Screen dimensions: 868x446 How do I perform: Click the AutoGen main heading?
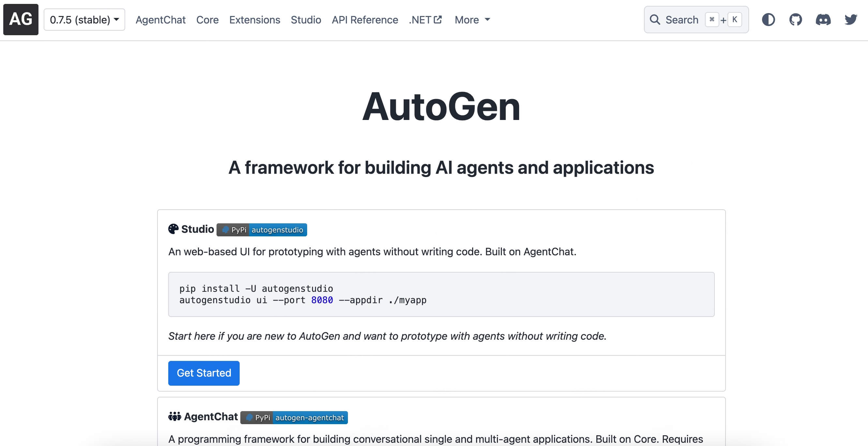click(441, 107)
